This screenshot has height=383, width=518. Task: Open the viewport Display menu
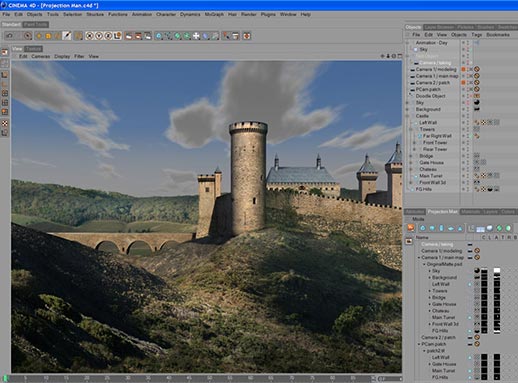(x=62, y=56)
